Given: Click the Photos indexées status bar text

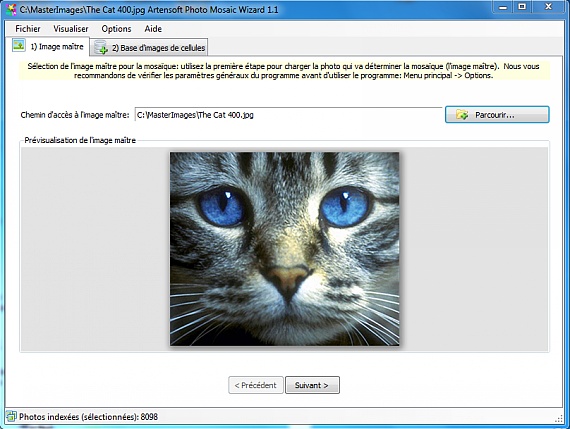Looking at the screenshot, I should [88, 417].
